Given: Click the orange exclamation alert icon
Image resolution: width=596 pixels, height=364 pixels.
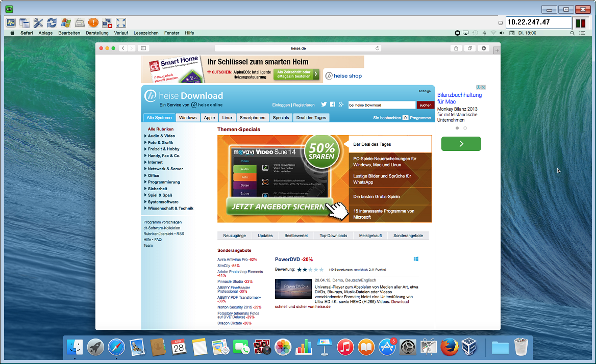Looking at the screenshot, I should (x=93, y=23).
